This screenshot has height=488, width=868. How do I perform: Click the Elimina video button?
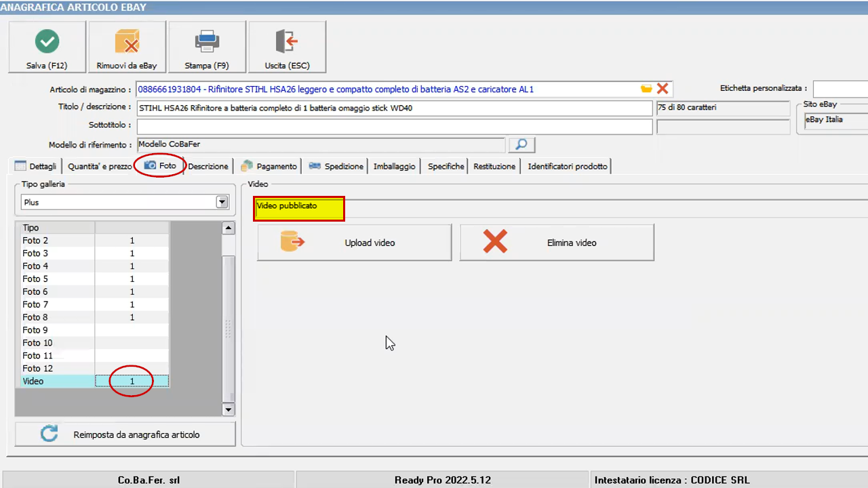point(557,243)
